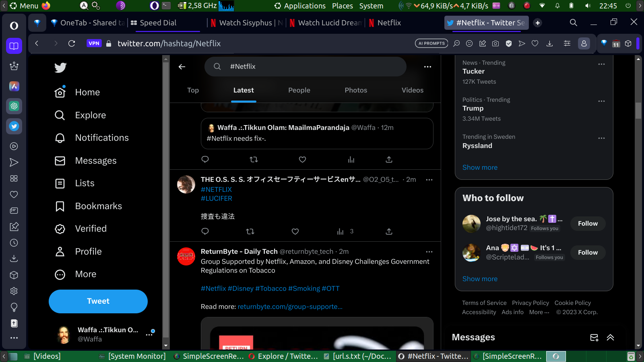The image size is (644, 362).
Task: Expand footer 'More ···' links
Action: (x=539, y=312)
